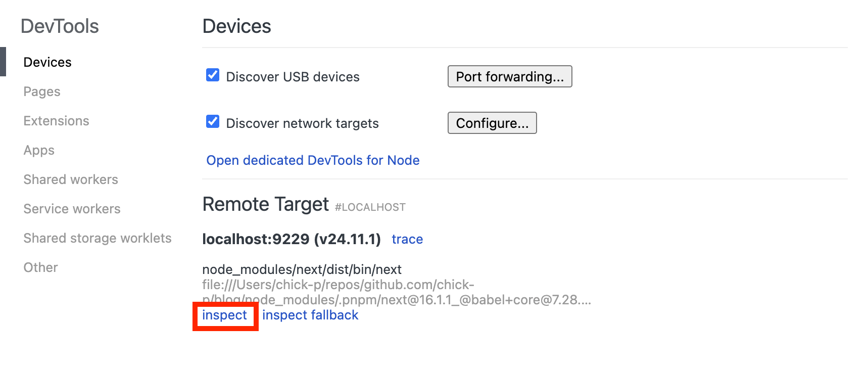Click the localhost:9229 (v24.11.1) label

291,239
